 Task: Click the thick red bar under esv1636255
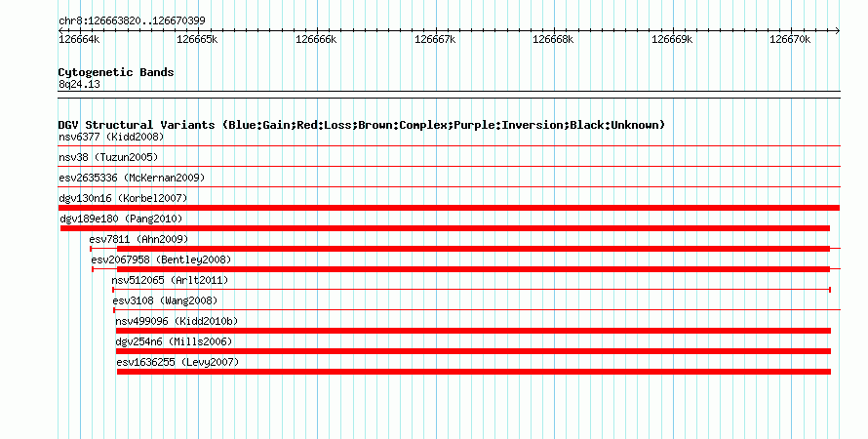pos(474,372)
